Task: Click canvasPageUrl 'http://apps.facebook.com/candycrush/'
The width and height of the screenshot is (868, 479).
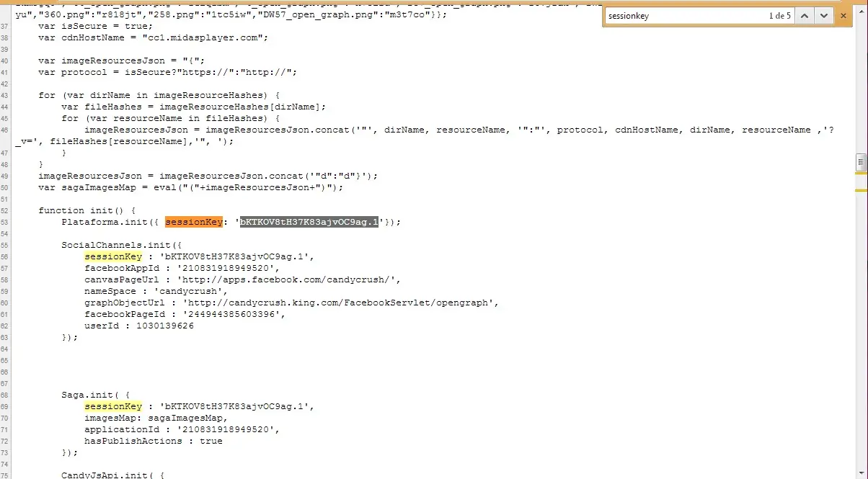Action: point(289,279)
